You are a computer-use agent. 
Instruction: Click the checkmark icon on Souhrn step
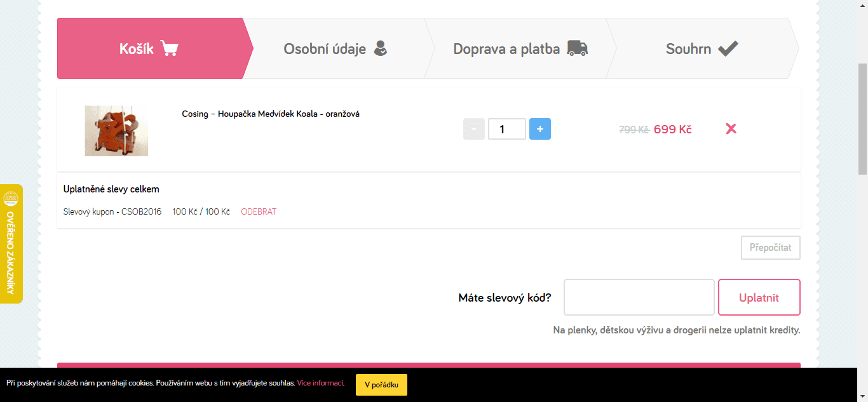[728, 48]
